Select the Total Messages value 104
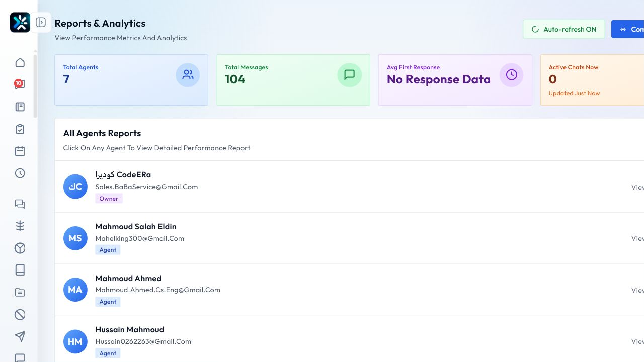644x362 pixels. tap(235, 79)
